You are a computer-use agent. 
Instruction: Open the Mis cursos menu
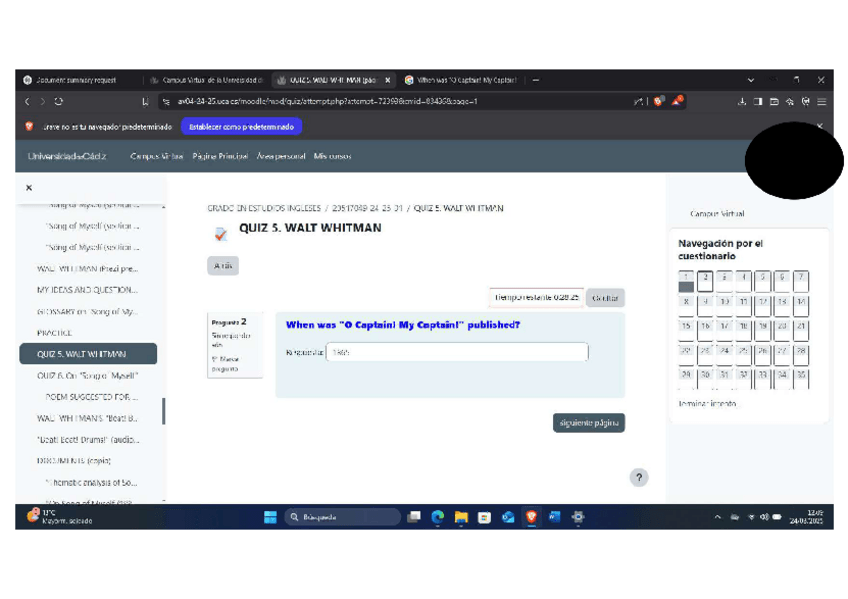coord(332,157)
